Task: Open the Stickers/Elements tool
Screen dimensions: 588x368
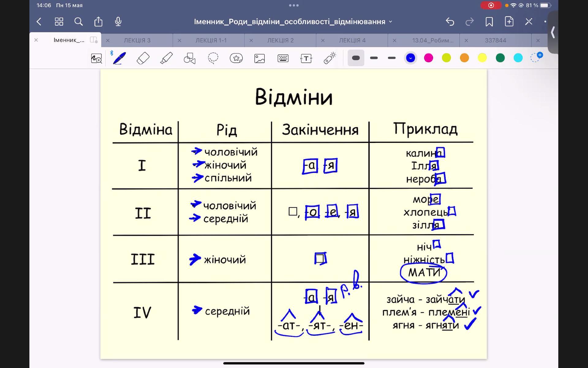Action: (x=236, y=58)
